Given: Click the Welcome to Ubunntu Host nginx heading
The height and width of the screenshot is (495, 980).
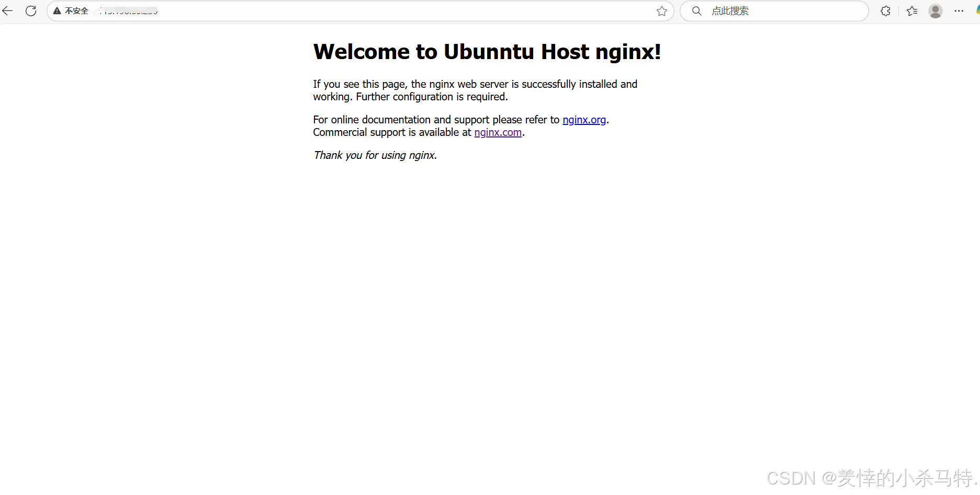Looking at the screenshot, I should point(487,52).
